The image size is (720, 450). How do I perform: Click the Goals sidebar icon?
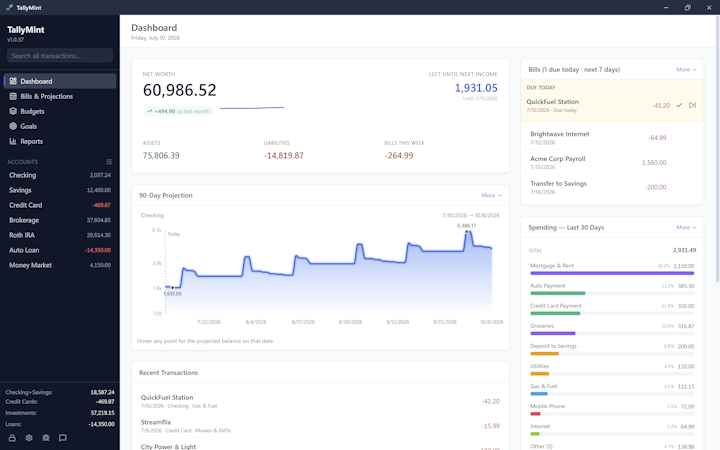[x=13, y=126]
